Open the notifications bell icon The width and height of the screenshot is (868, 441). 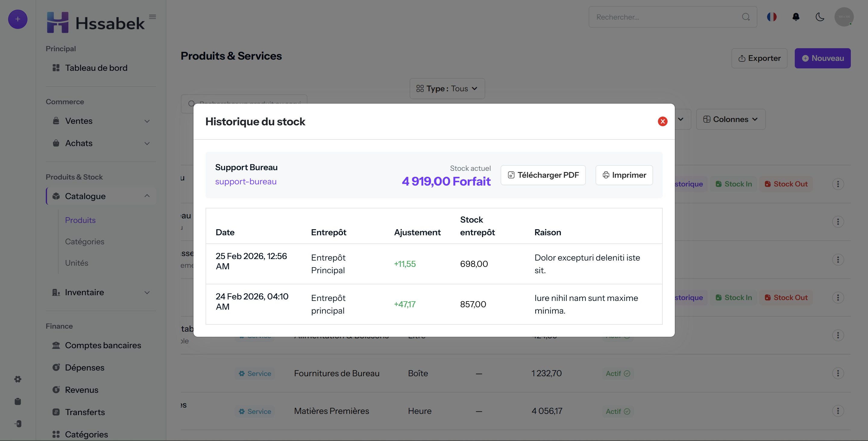tap(796, 17)
